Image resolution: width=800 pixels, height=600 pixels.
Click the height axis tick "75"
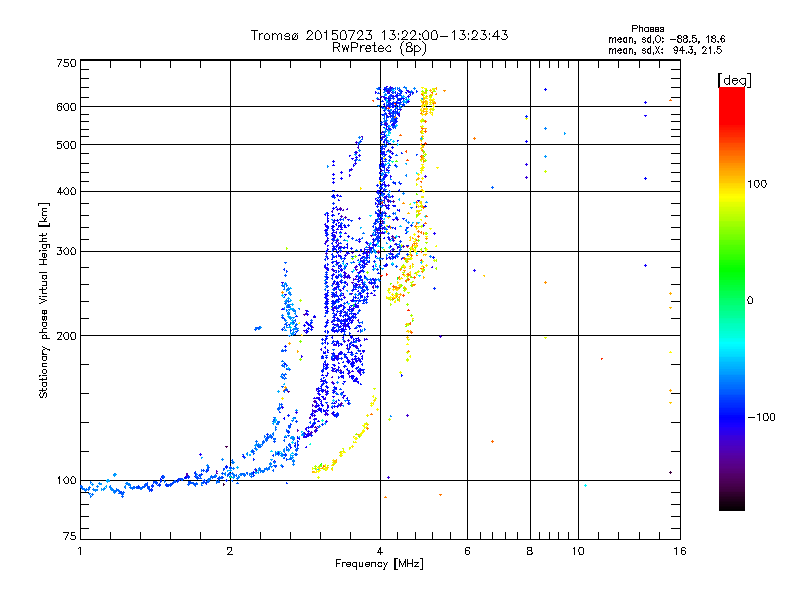70,536
